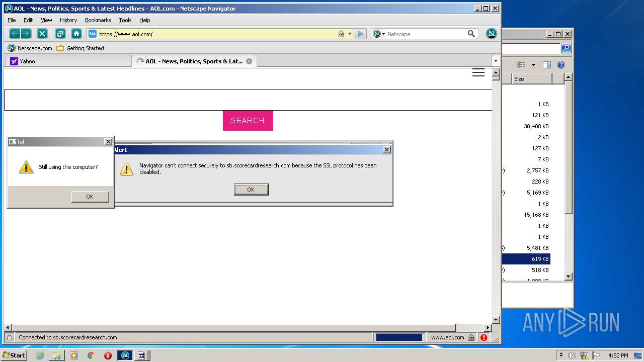Close the Alert dialog
The image size is (644, 362).
click(x=386, y=150)
